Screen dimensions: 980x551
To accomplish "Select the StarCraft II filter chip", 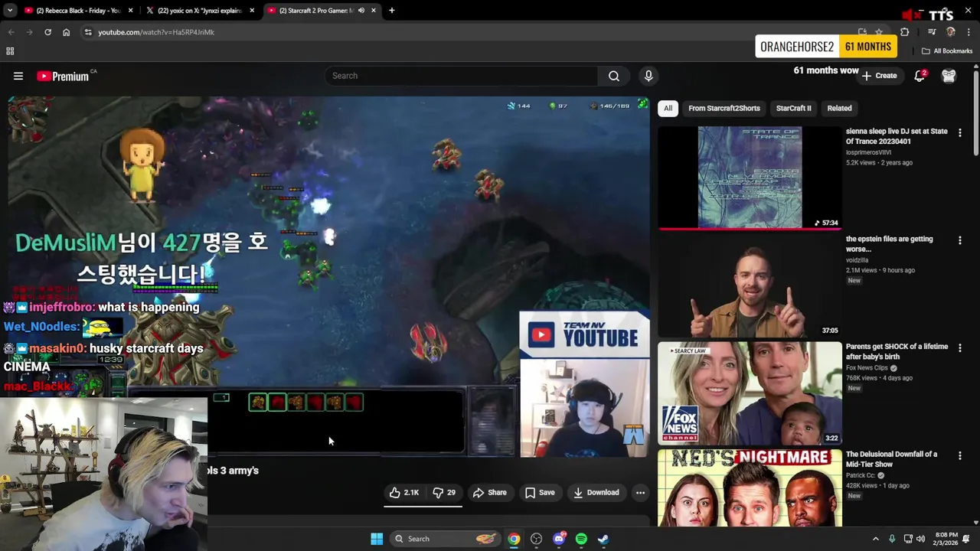I will 793,108.
